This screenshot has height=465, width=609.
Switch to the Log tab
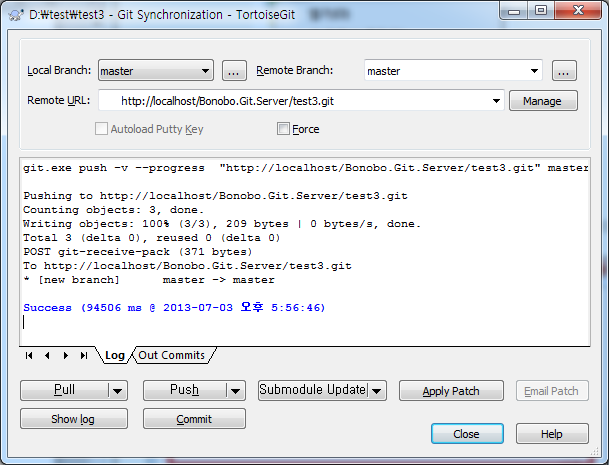pos(115,355)
